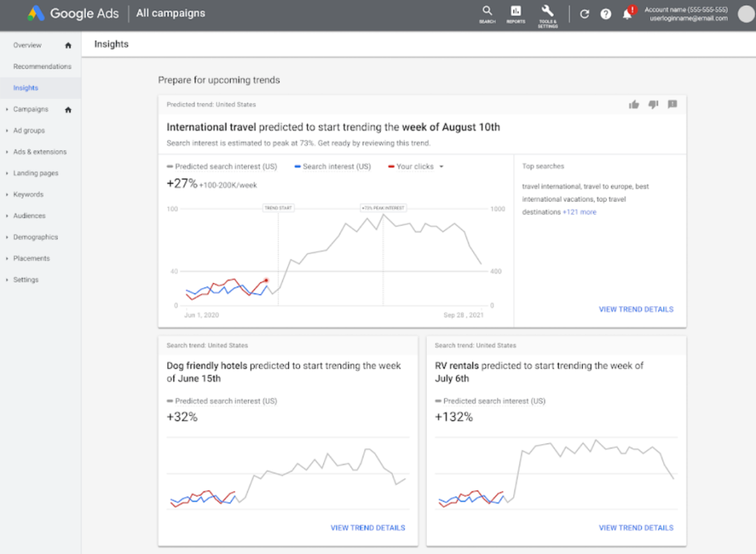Open the help question mark icon

[x=605, y=14]
